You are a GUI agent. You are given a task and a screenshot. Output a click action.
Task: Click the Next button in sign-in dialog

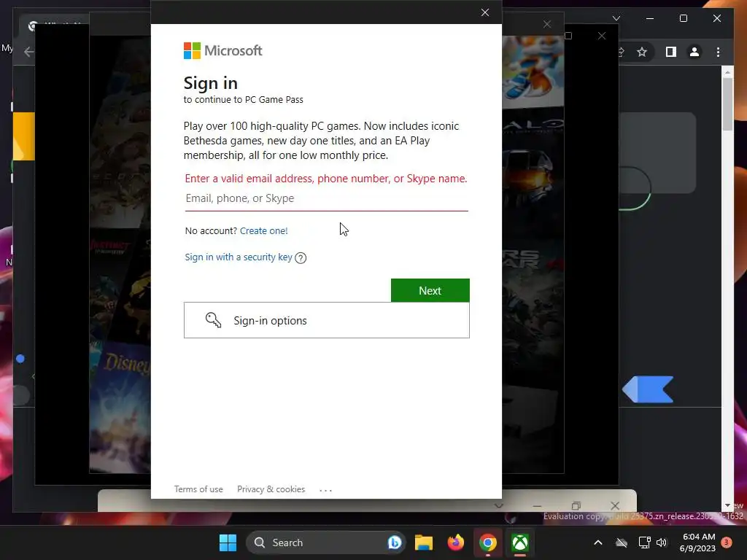(x=430, y=290)
